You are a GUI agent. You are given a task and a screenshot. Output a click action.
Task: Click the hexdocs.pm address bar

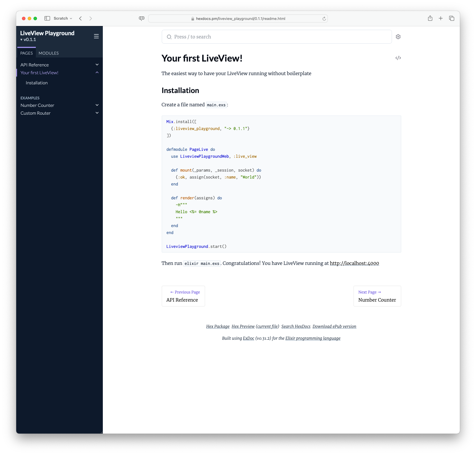tap(238, 18)
